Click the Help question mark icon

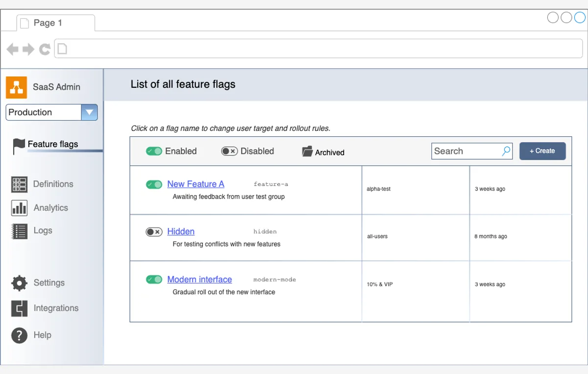pos(19,335)
